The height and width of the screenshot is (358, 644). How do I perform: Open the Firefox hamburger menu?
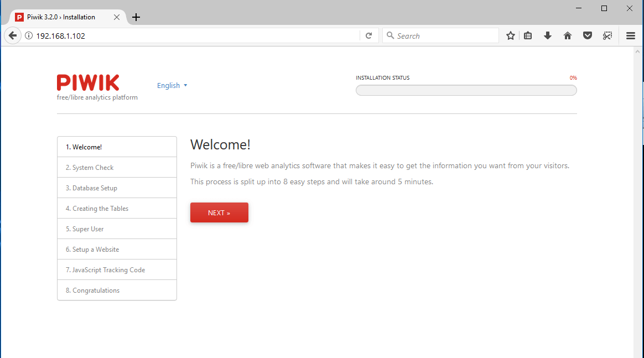(631, 36)
